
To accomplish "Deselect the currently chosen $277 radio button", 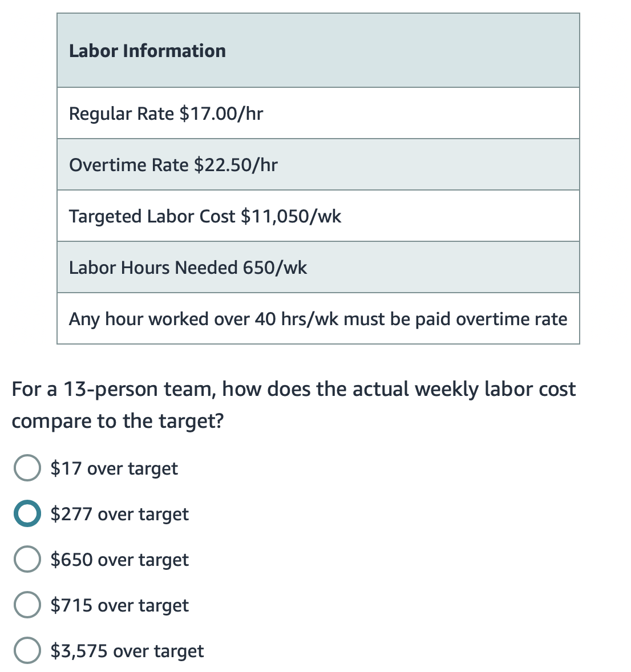I will click(27, 514).
